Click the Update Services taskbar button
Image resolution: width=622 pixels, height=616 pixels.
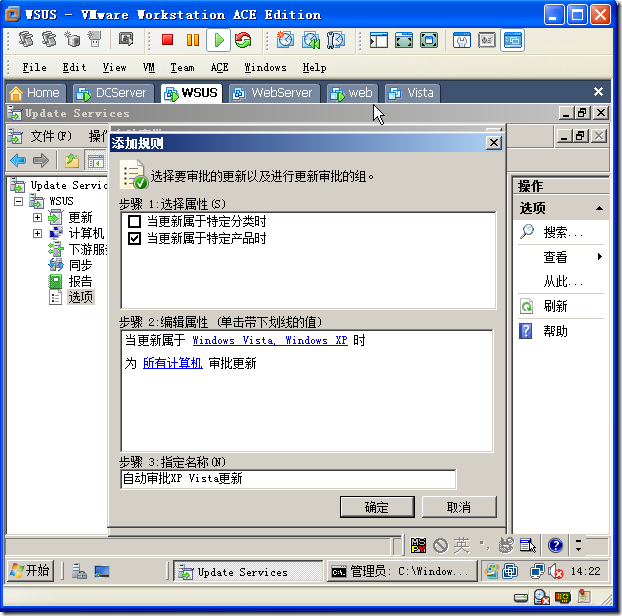248,572
